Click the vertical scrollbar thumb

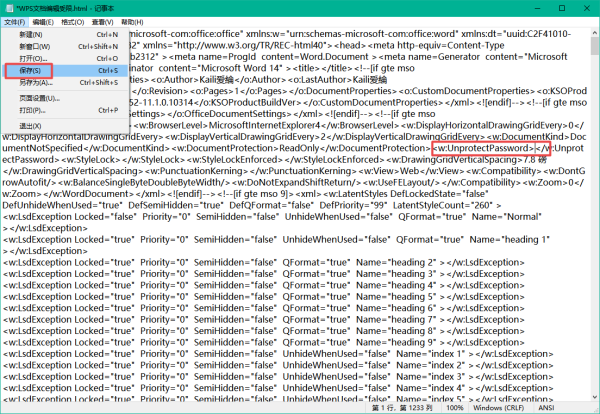pos(595,47)
